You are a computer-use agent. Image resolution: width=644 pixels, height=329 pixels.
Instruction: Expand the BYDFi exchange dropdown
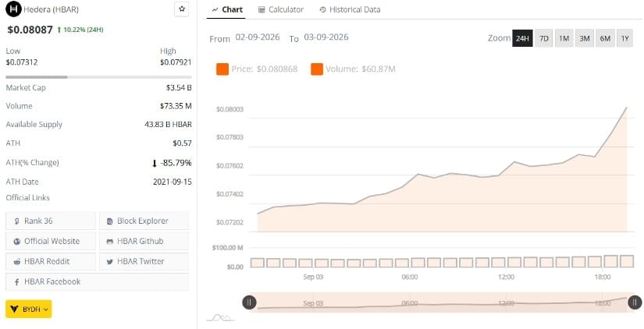[29, 309]
